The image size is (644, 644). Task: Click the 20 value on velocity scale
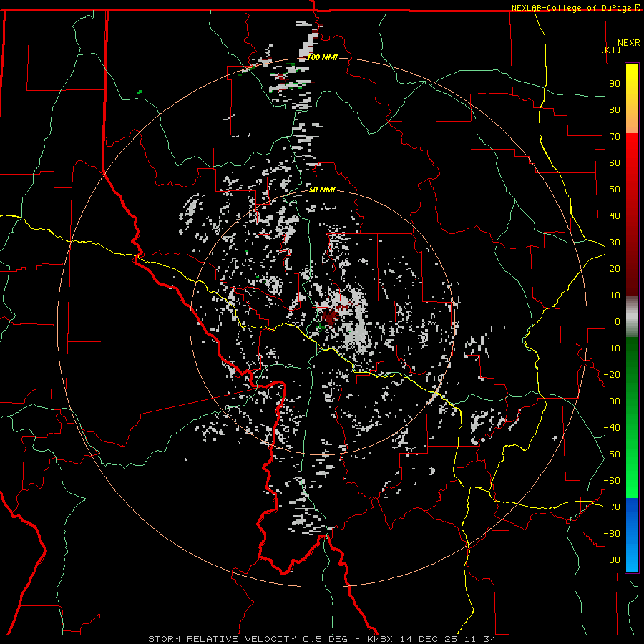[x=615, y=269]
